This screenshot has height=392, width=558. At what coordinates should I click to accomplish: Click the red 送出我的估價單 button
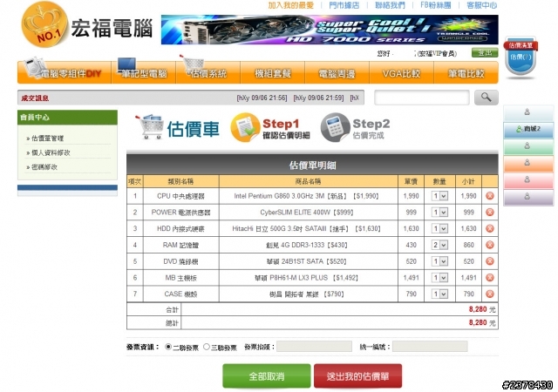click(x=358, y=376)
